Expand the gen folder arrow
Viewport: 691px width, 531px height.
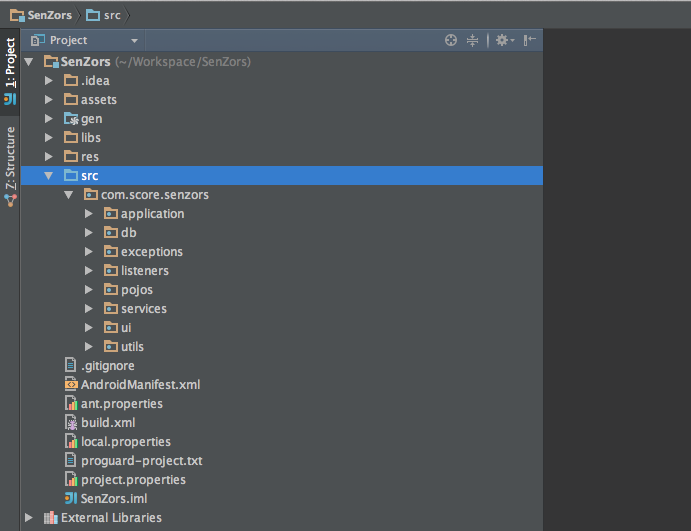(48, 119)
